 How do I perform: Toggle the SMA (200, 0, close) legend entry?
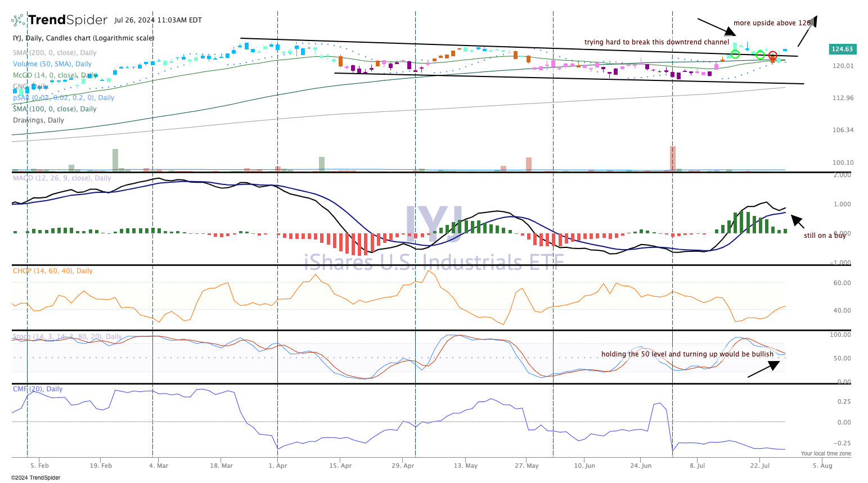[55, 53]
